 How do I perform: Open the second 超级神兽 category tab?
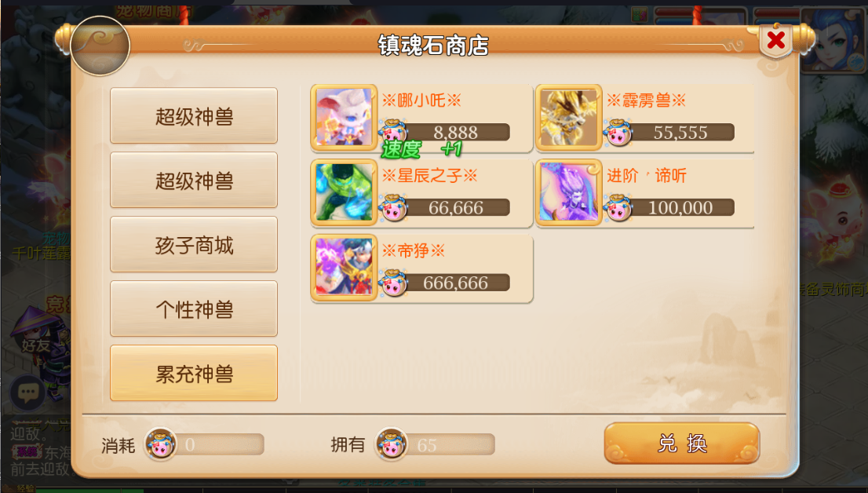click(x=194, y=180)
